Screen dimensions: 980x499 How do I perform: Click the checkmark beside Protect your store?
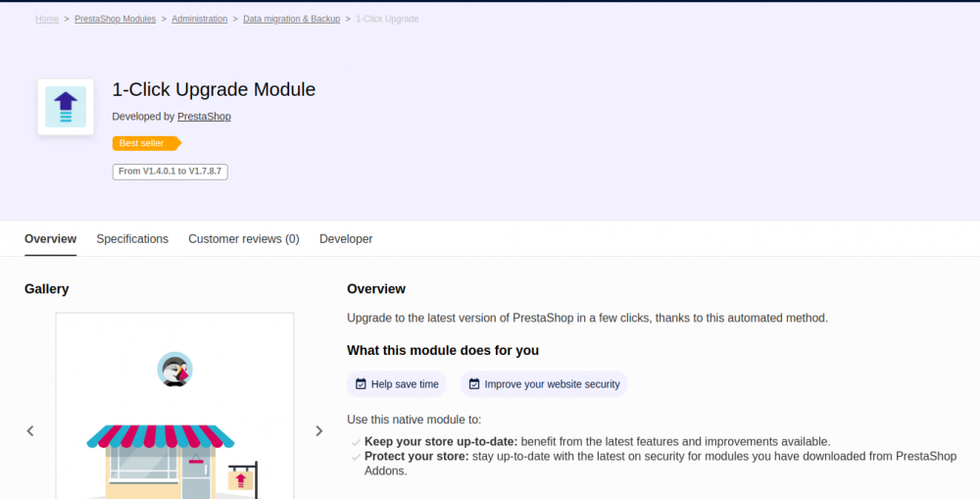[356, 457]
